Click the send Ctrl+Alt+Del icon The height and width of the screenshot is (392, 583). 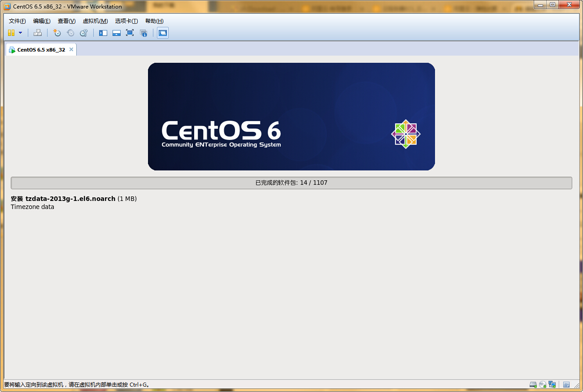pos(38,33)
